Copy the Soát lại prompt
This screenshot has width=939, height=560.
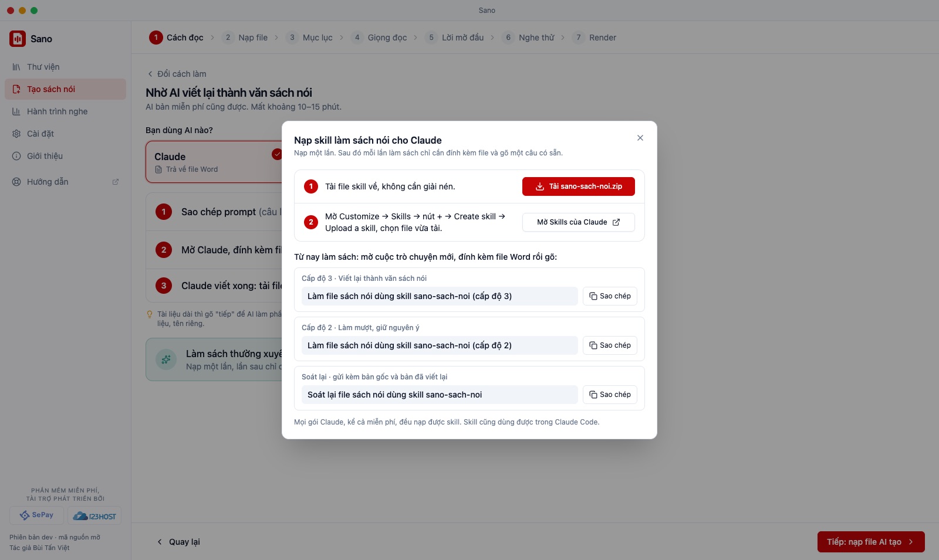point(610,395)
